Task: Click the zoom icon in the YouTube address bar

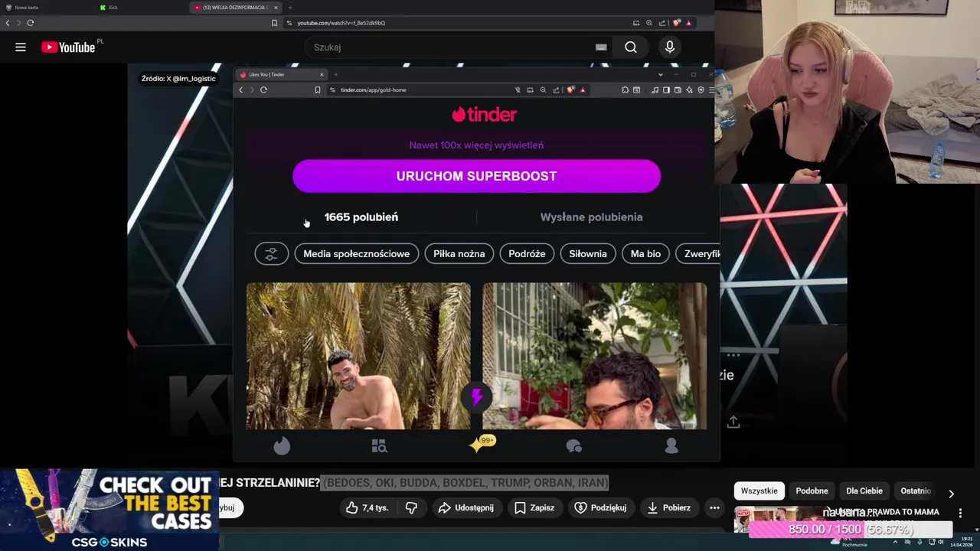Action: tap(649, 23)
